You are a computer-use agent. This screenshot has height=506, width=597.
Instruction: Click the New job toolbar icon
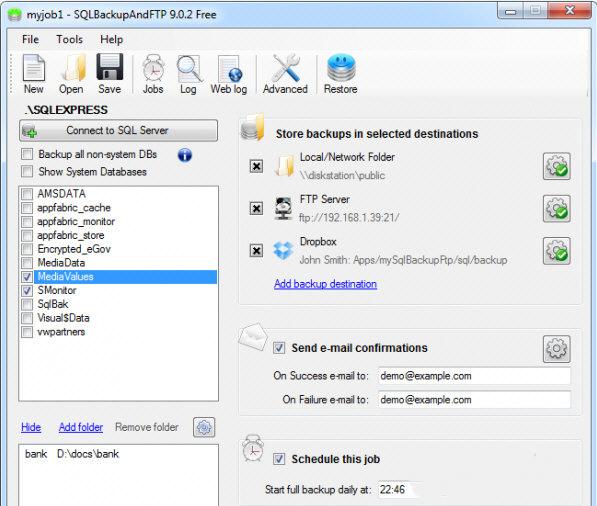click(34, 74)
